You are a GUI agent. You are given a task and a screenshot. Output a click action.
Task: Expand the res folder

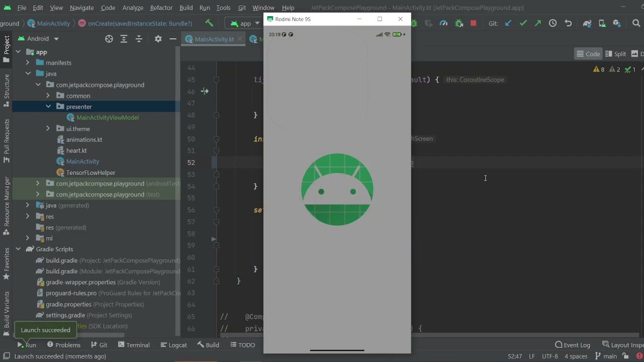[28, 216]
